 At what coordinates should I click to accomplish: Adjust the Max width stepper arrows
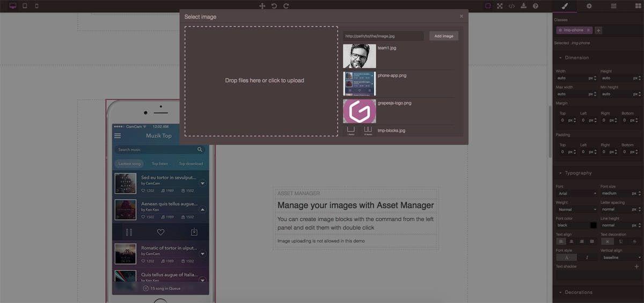(596, 94)
